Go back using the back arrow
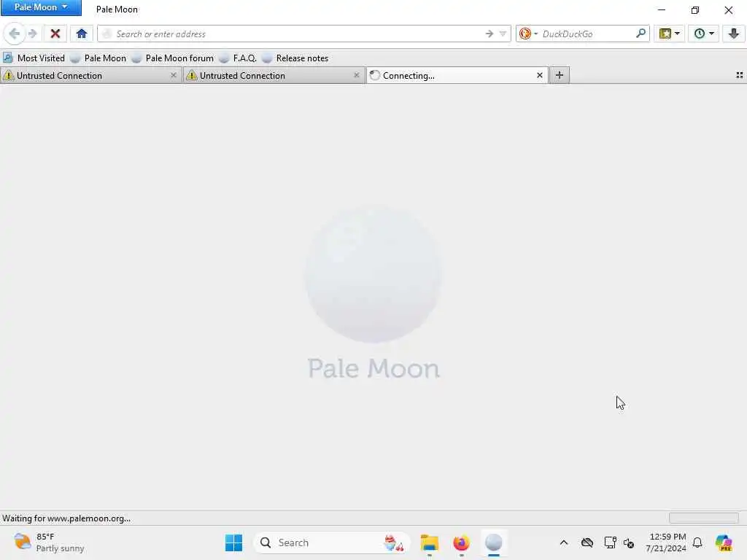The width and height of the screenshot is (747, 560). click(15, 34)
